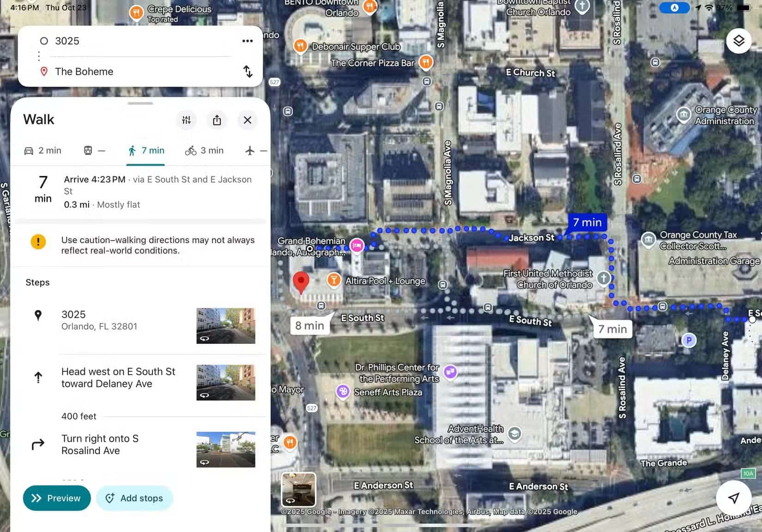Tap the Altira Pool + Lounge marker
Screen dimensions: 762x532
tap(333, 280)
